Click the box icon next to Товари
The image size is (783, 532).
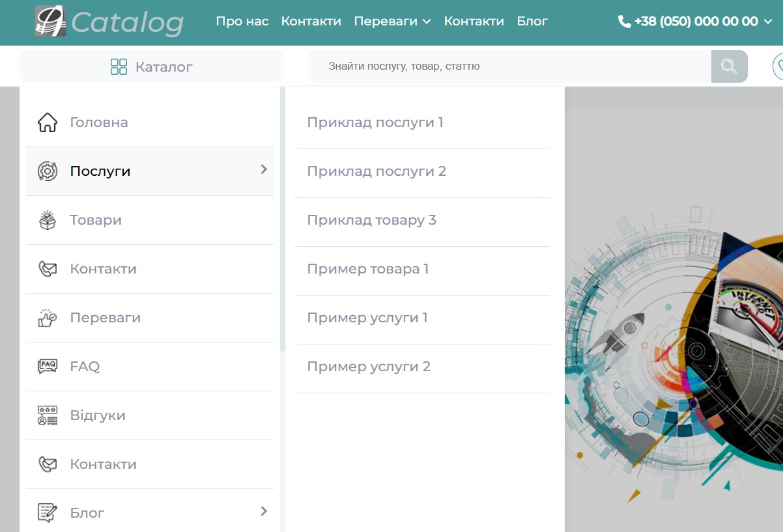(x=48, y=220)
